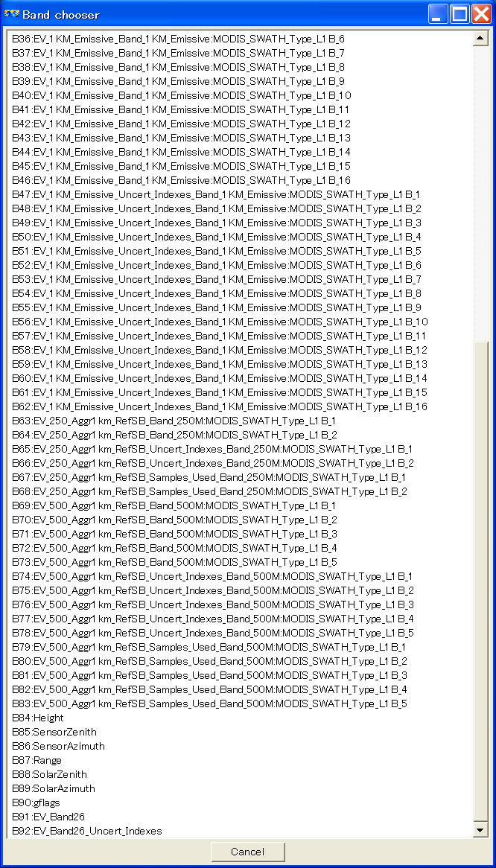496x868 pixels.
Task: Pick band B88:SolarZenith
Action: 49,774
